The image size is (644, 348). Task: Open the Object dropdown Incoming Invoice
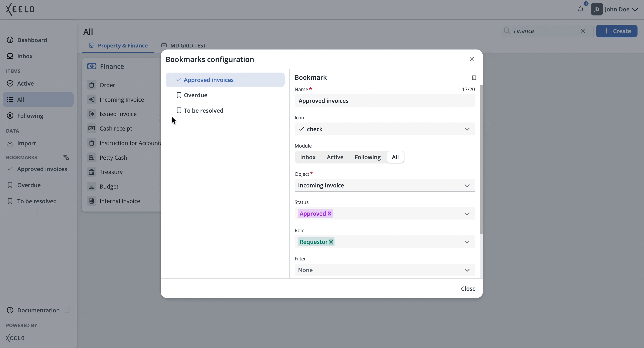[x=384, y=185]
